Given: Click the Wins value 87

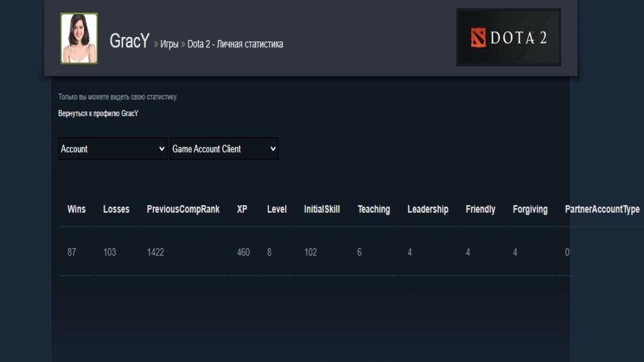Looking at the screenshot, I should pos(72,252).
